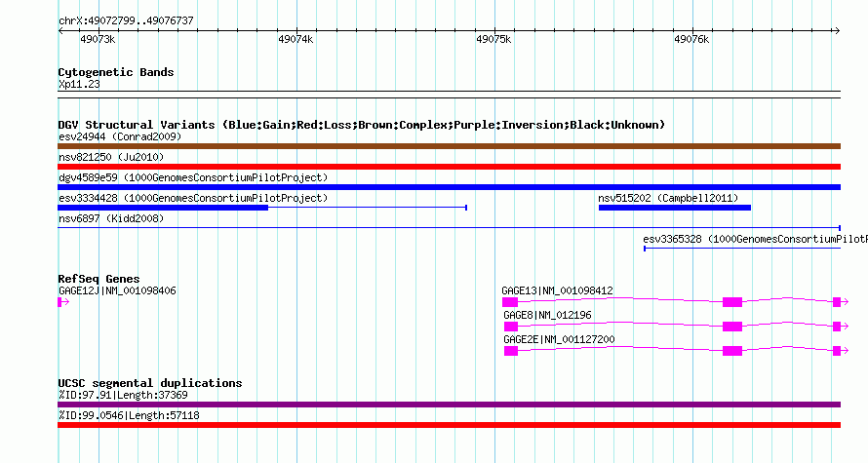Image resolution: width=868 pixels, height=463 pixels.
Task: Select the red nsv821250 loss bar
Action: (x=449, y=167)
